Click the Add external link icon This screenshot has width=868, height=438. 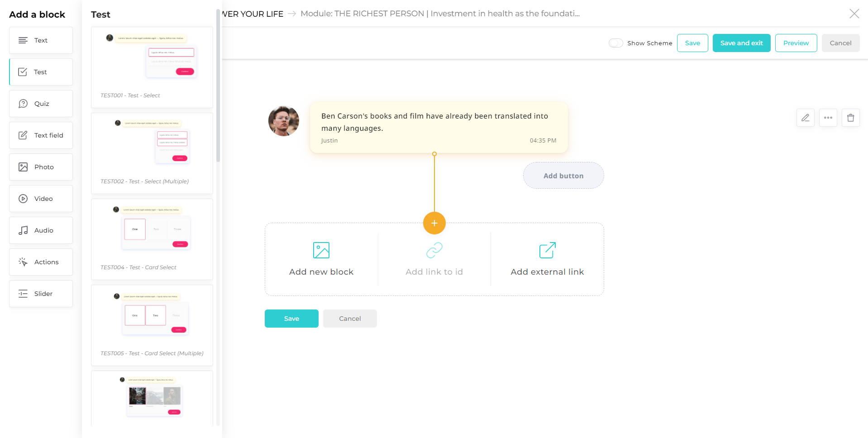547,250
